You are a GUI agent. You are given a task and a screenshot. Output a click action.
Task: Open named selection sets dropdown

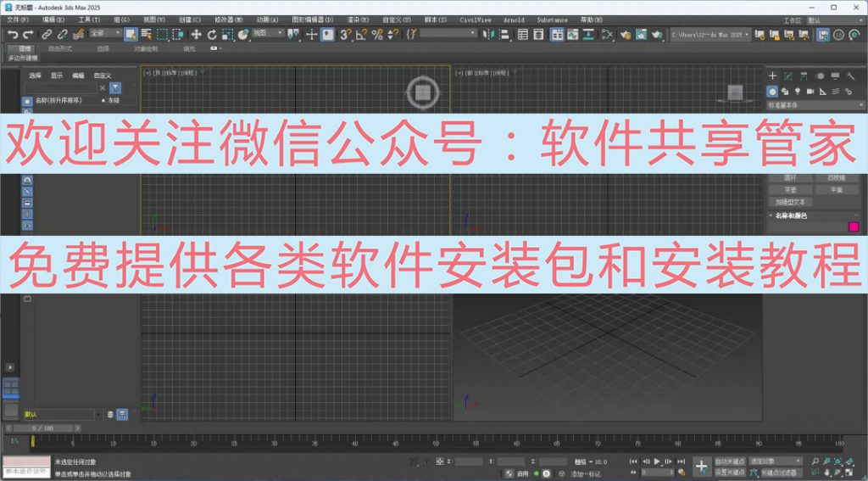pyautogui.click(x=448, y=33)
